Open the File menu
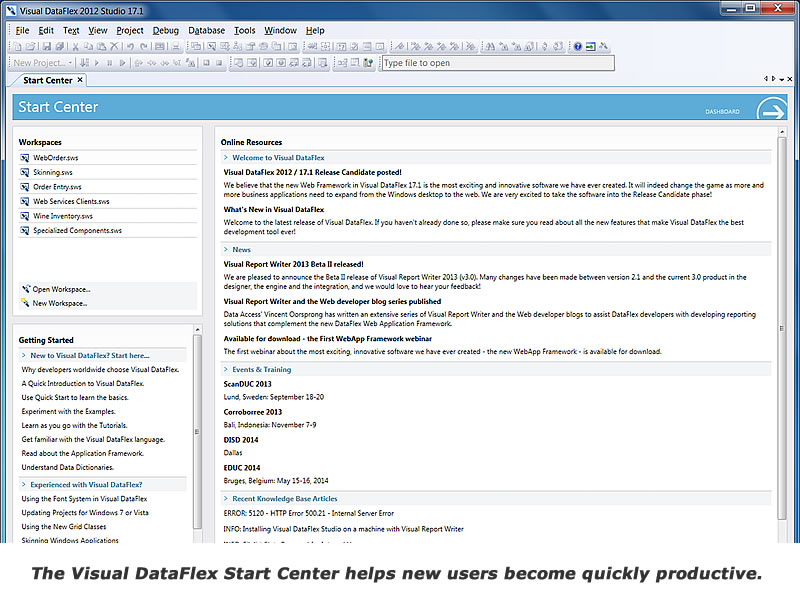 [22, 31]
